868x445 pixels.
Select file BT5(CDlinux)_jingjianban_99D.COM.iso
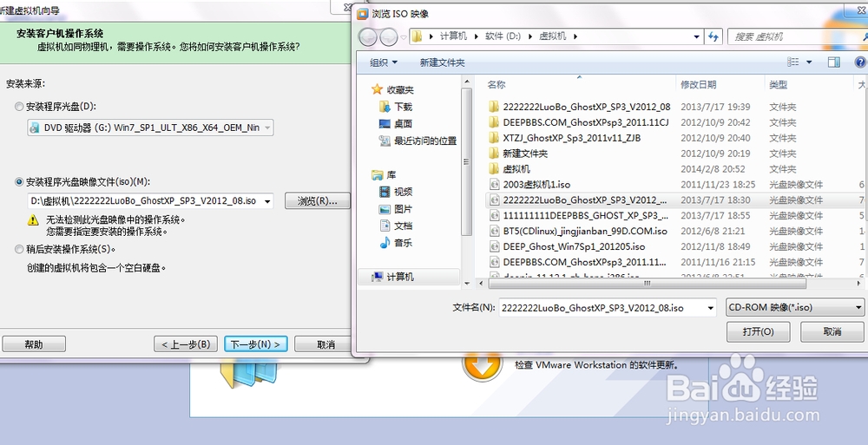tap(578, 231)
